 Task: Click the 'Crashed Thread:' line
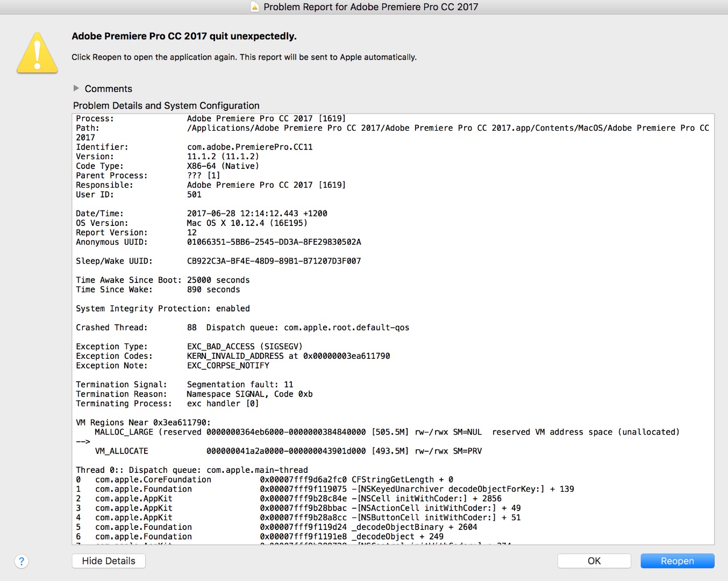242,328
